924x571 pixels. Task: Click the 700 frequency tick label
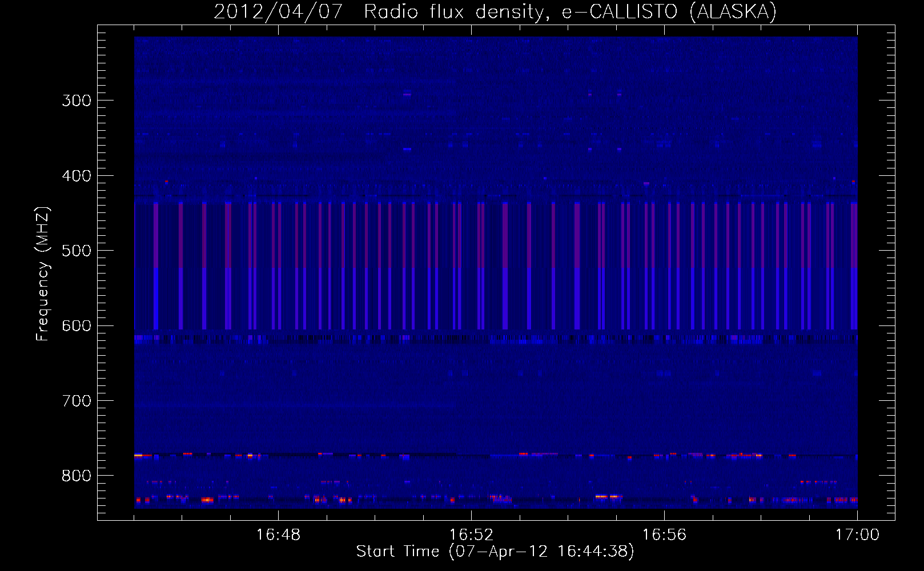pos(77,401)
